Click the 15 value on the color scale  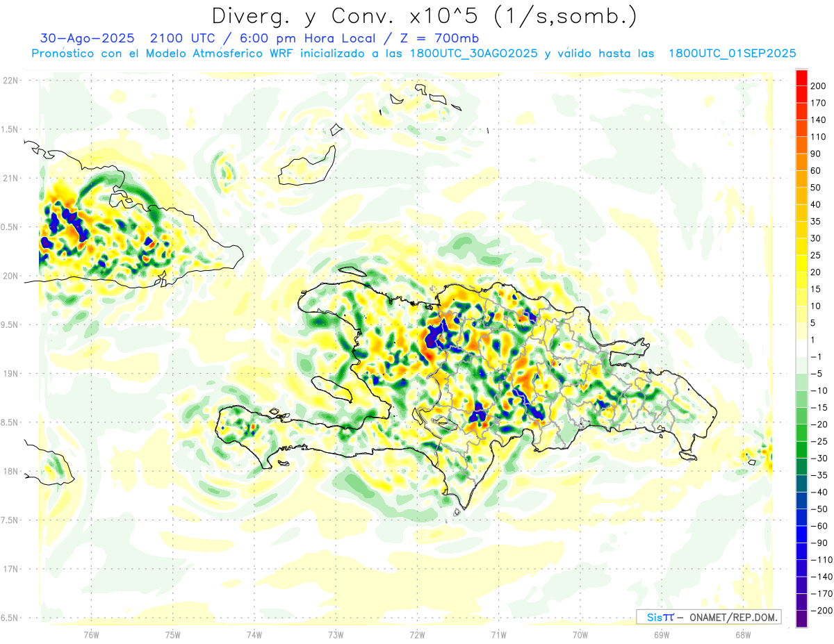(816, 289)
